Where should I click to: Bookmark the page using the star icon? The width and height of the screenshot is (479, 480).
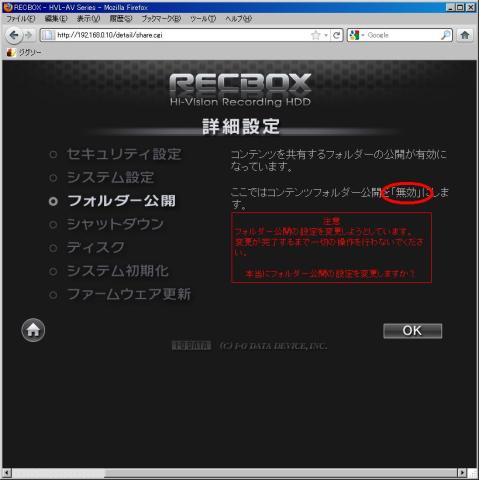pyautogui.click(x=315, y=35)
